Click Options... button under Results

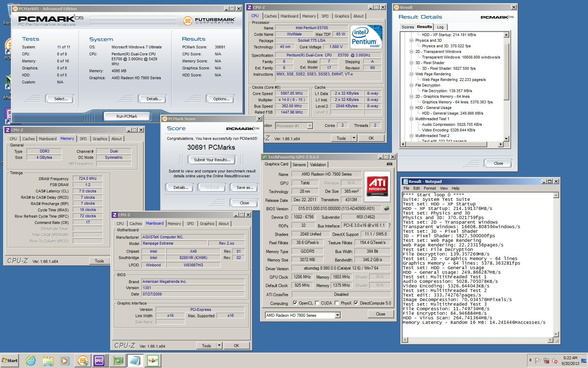[x=221, y=99]
